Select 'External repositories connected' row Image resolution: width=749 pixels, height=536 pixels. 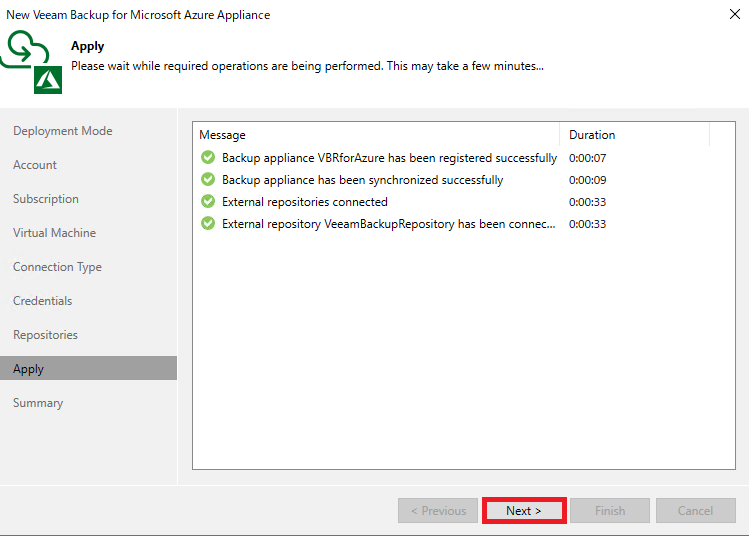[463, 202]
